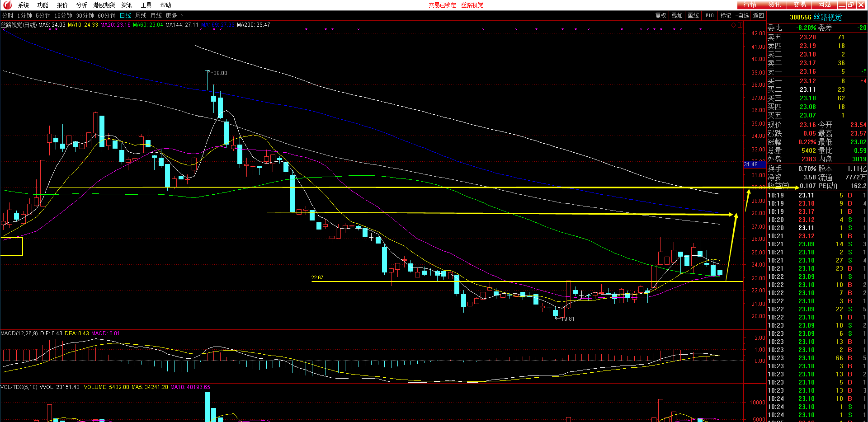Click the MA144: 27.11 indicator label
This screenshot has height=422, width=868.
coord(182,25)
